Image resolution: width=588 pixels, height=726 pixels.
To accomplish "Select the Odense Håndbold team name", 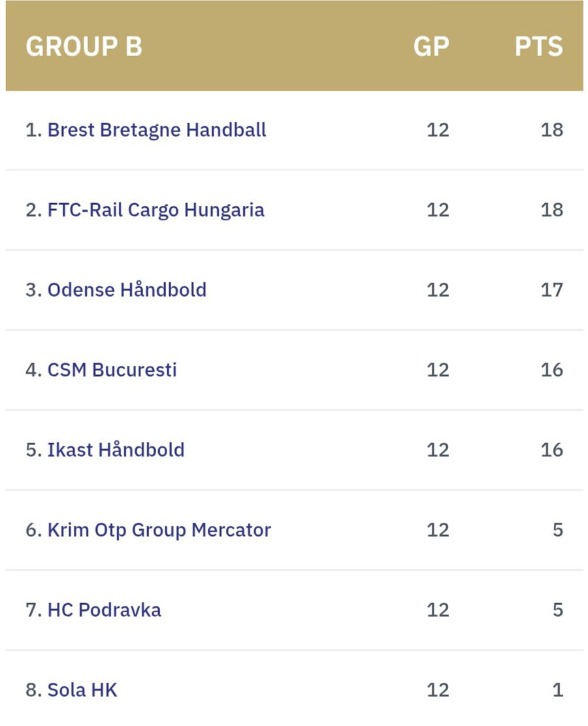I will pyautogui.click(x=127, y=289).
